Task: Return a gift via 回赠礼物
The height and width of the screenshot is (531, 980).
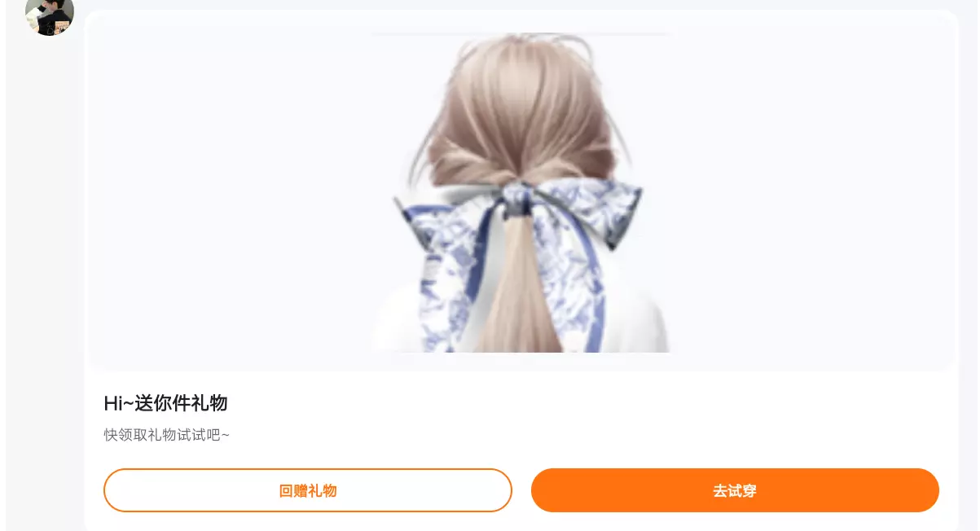Action: pyautogui.click(x=308, y=490)
